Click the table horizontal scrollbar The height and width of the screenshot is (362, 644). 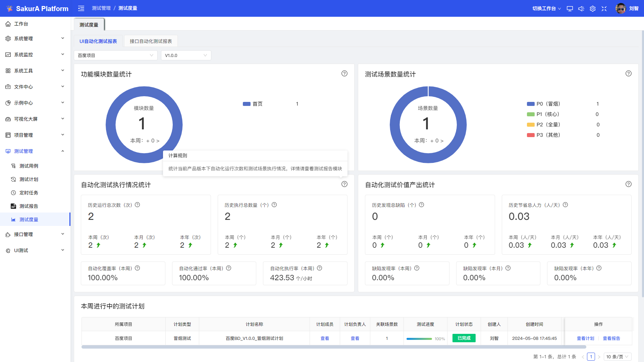point(334,347)
